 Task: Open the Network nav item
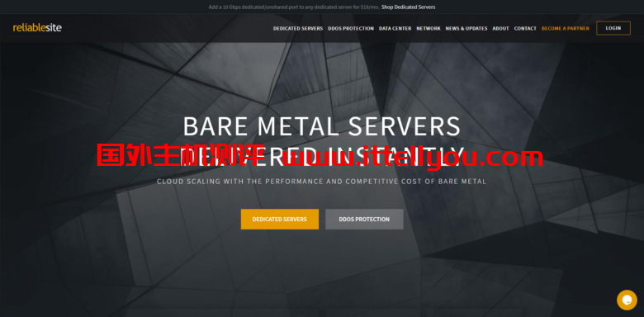pyautogui.click(x=428, y=28)
